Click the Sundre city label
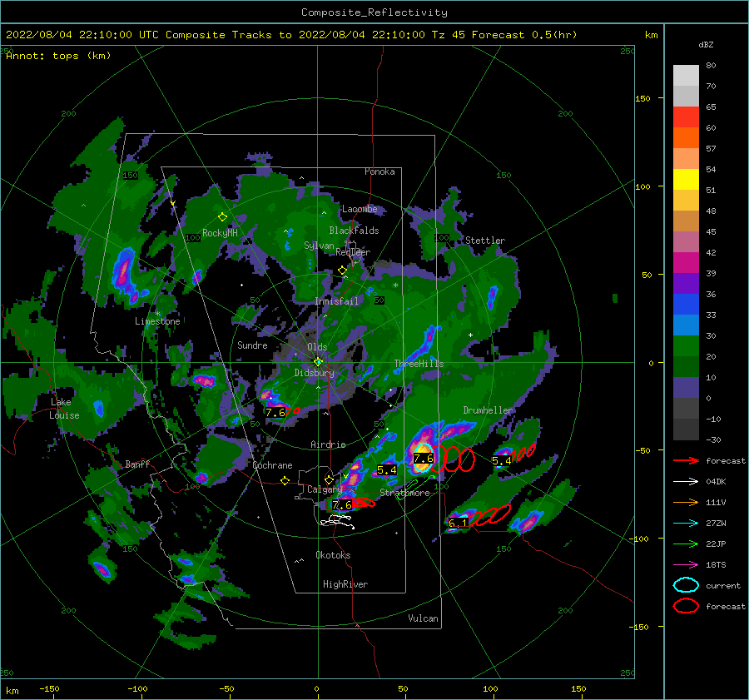This screenshot has width=749, height=700. (252, 345)
